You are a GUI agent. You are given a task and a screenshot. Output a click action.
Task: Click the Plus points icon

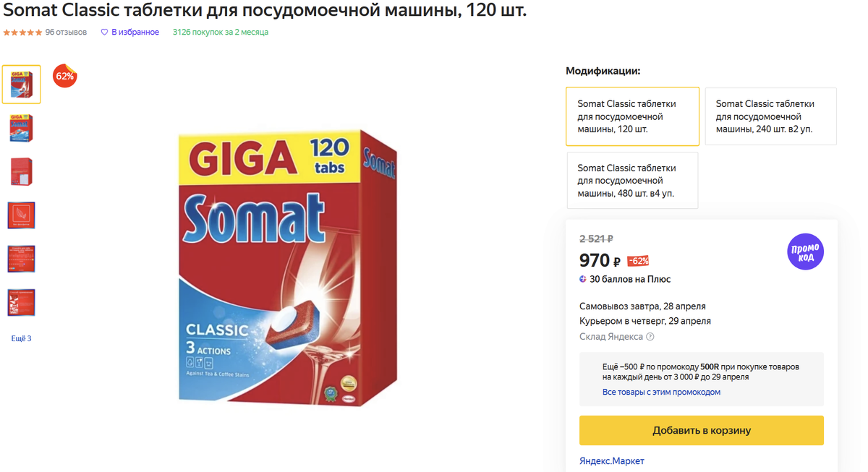click(583, 279)
